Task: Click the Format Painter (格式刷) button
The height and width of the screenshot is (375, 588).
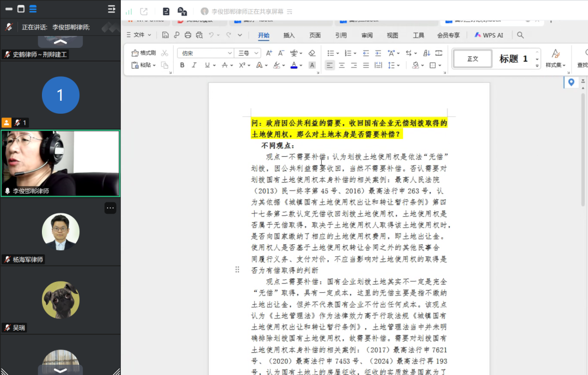Action: click(144, 53)
